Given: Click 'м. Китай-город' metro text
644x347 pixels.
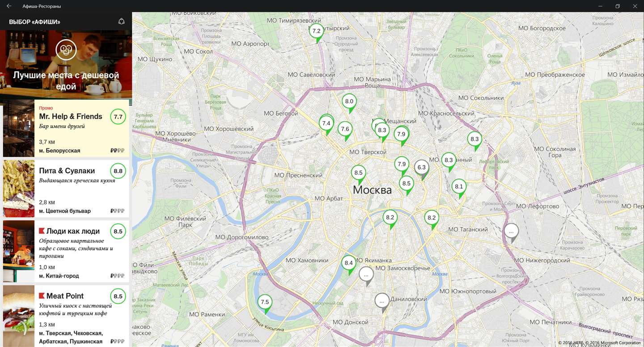Looking at the screenshot, I should pos(59,276).
